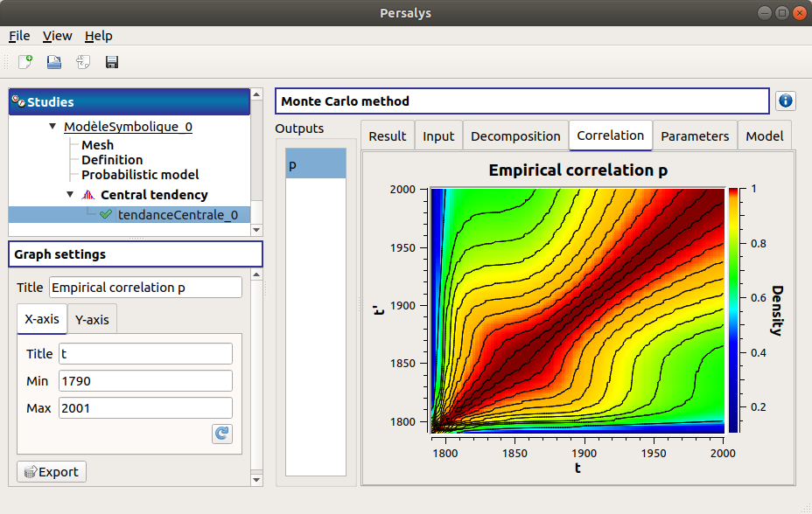
Task: Switch to the Result tab
Action: pos(387,135)
